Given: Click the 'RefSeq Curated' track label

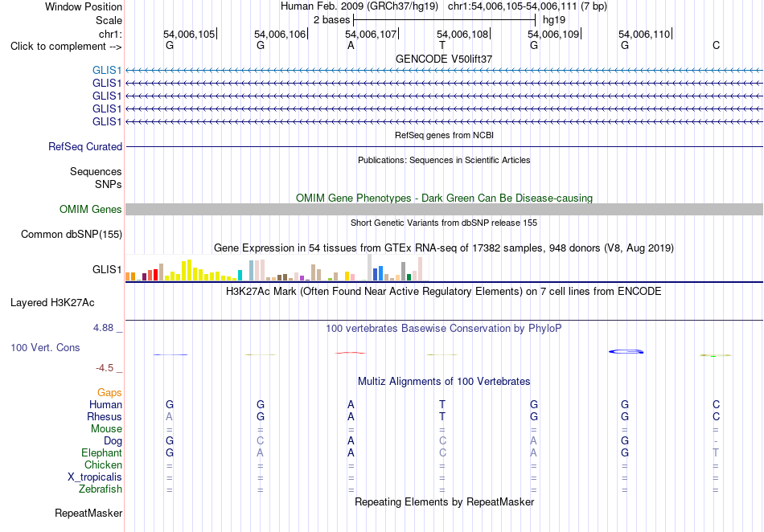Looking at the screenshot, I should coord(85,146).
